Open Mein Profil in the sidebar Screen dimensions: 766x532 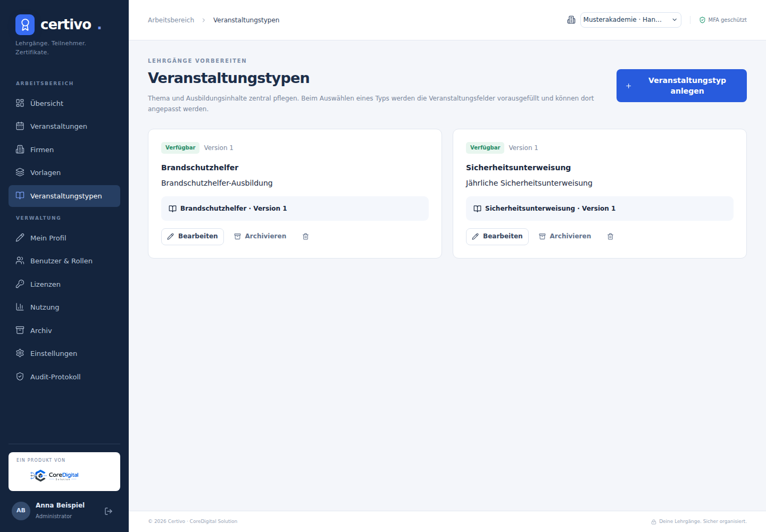point(64,238)
